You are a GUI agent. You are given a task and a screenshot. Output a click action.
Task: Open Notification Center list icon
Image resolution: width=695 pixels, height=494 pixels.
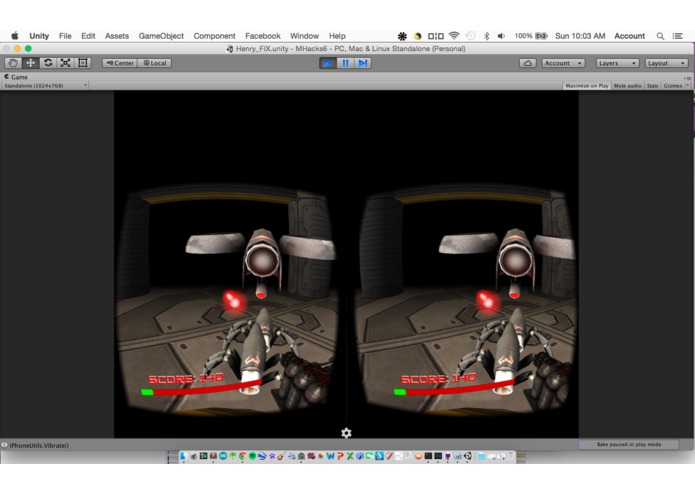click(x=678, y=36)
